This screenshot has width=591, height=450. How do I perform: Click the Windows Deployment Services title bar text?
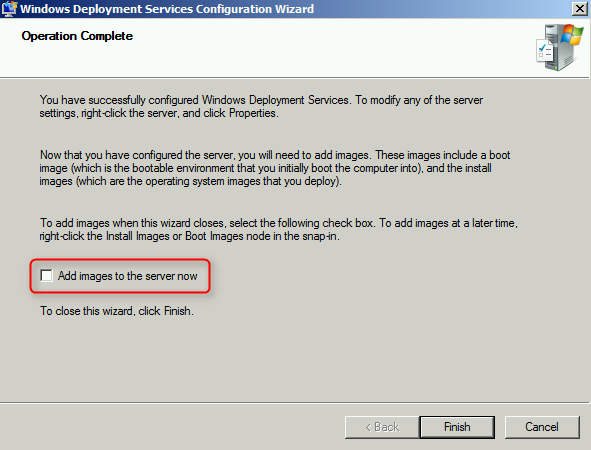tap(167, 9)
